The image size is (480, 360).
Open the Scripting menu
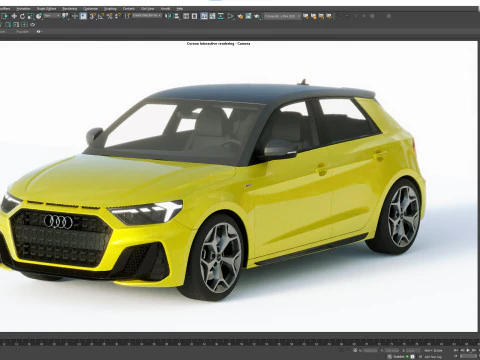[110, 9]
